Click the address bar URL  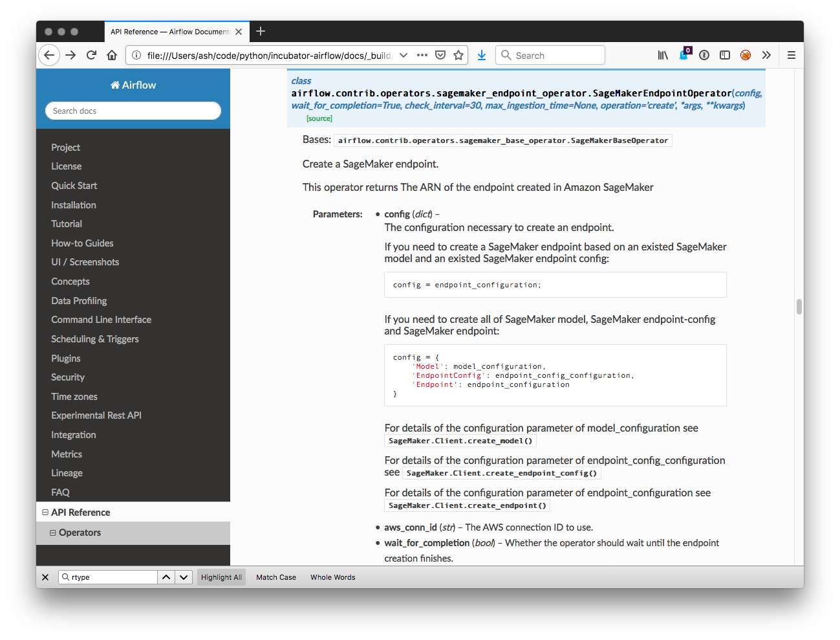pos(268,55)
